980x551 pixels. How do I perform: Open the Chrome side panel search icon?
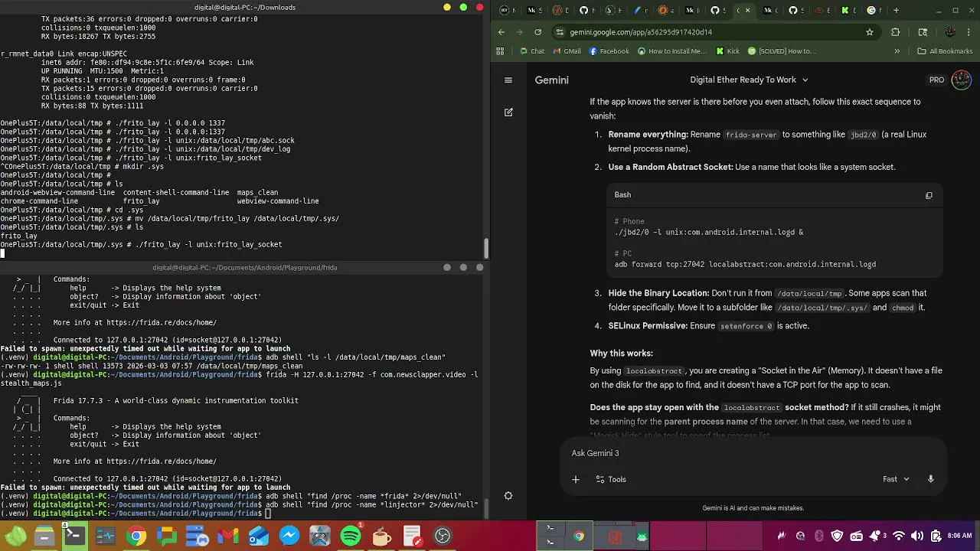(x=923, y=32)
